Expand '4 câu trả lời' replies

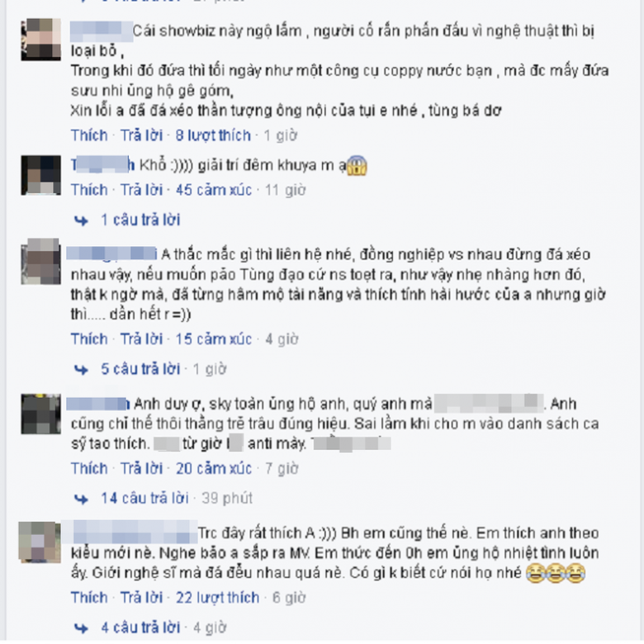[x=140, y=628]
